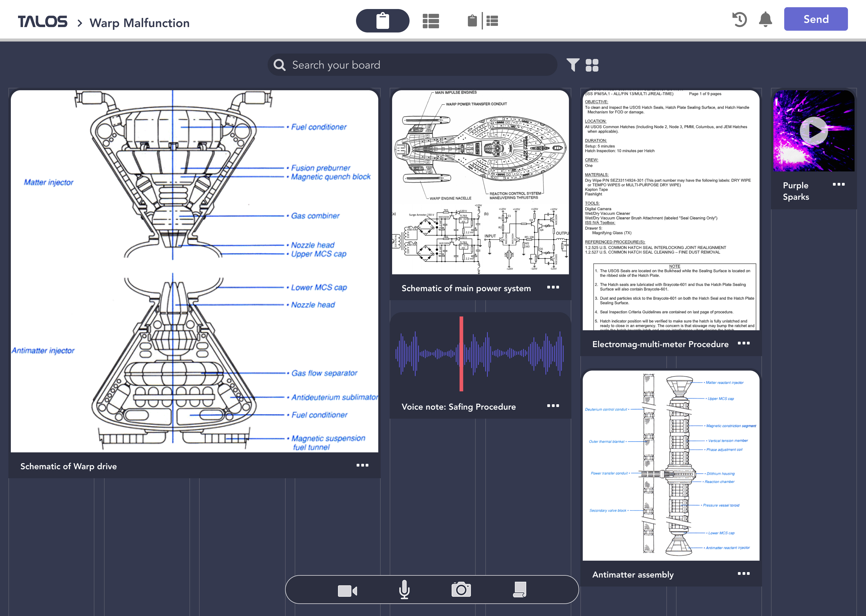Click the search magnifier icon
866x616 pixels.
pyautogui.click(x=279, y=65)
